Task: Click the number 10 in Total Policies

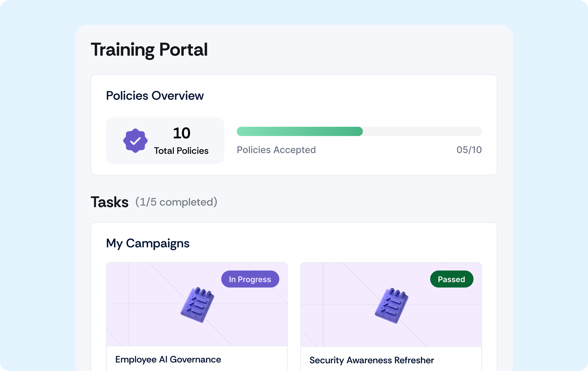Action: (182, 133)
